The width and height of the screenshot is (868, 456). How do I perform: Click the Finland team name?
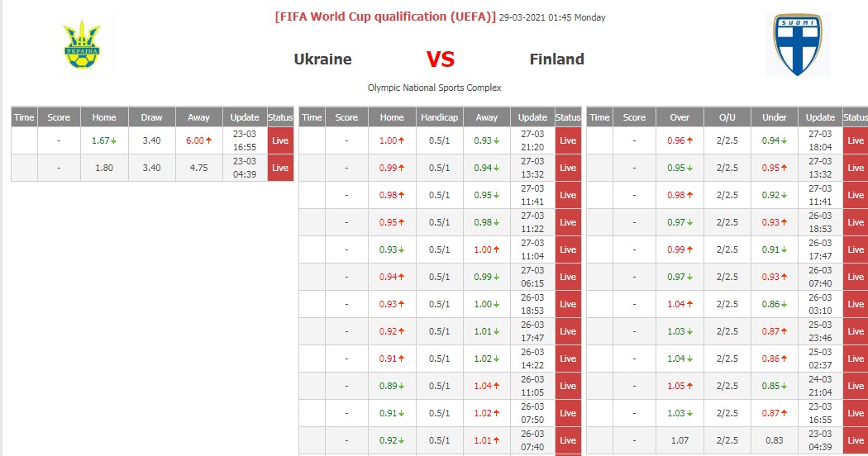pos(556,59)
